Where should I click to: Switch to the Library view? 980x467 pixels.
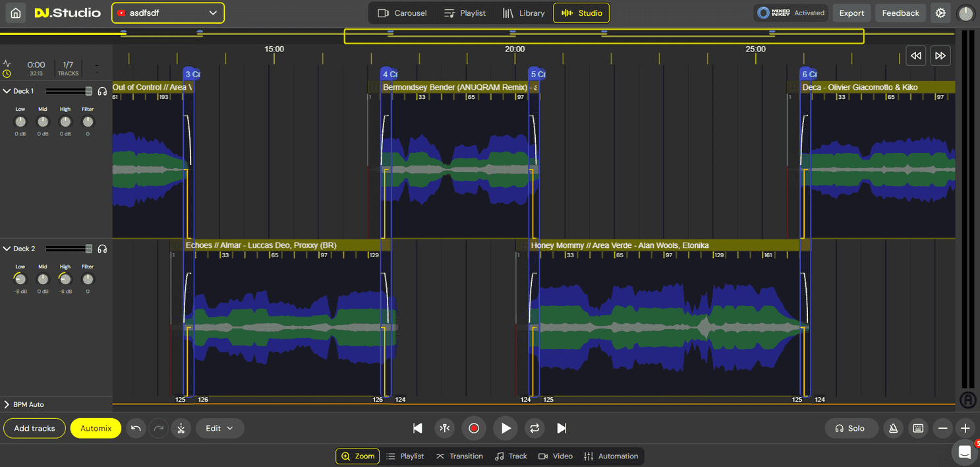tap(524, 13)
